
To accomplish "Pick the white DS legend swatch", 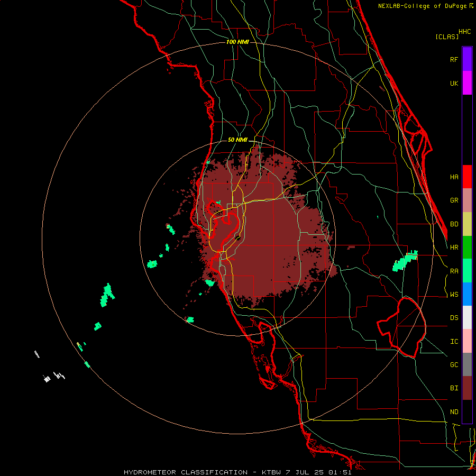I will point(467,317).
